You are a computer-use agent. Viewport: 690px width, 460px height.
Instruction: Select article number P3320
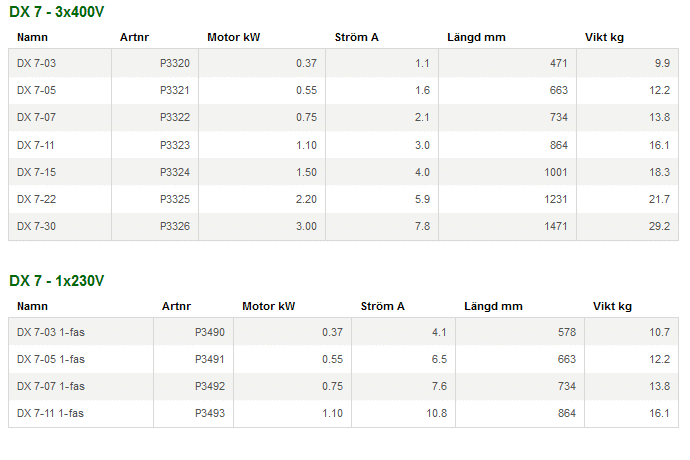point(174,63)
